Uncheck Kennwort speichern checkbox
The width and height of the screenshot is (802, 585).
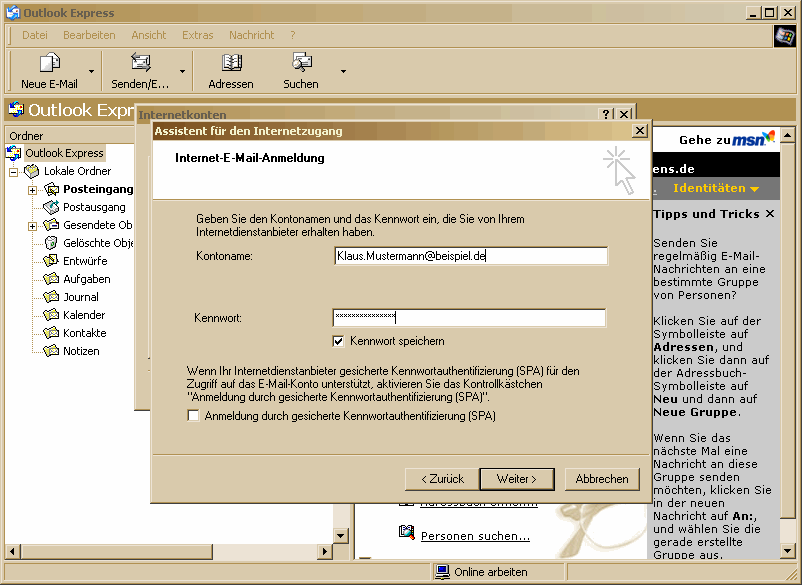pos(338,341)
